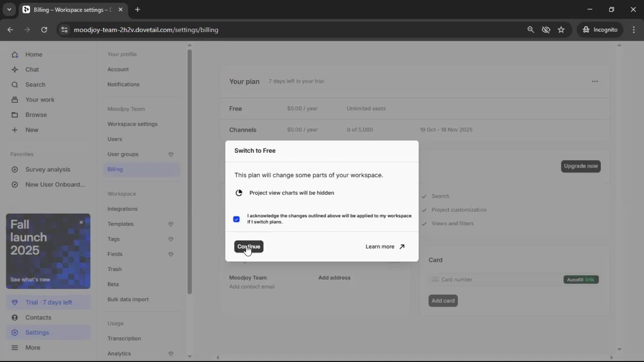Screen dimensions: 644x362
Task: Open Chat via the sparkle icon
Action: pos(15,70)
